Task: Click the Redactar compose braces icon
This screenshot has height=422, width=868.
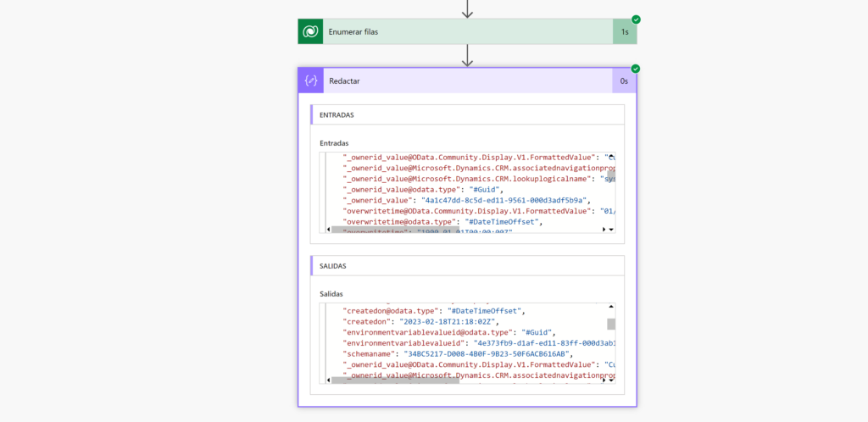Action: [x=311, y=81]
